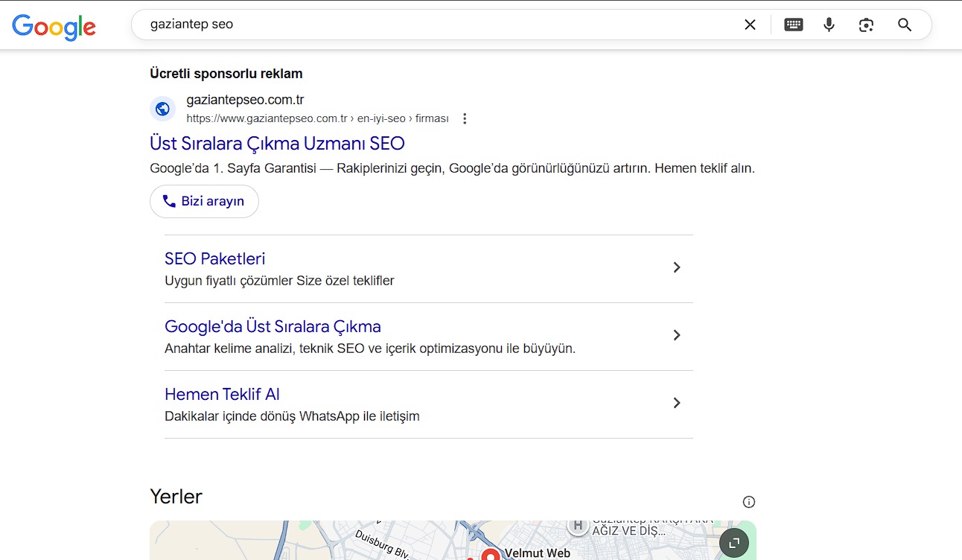The height and width of the screenshot is (560, 962).
Task: Clear the search text with the X icon
Action: tap(750, 25)
